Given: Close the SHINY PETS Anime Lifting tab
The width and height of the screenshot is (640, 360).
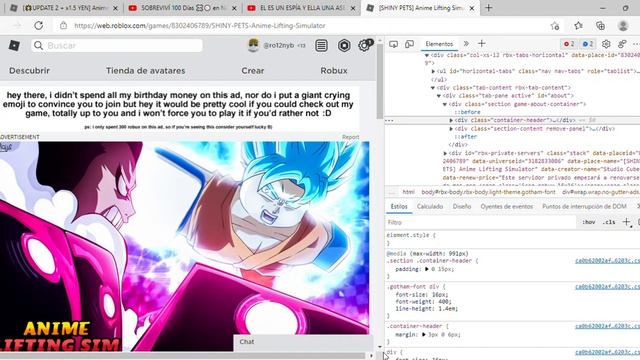Looking at the screenshot, I should coord(472,8).
